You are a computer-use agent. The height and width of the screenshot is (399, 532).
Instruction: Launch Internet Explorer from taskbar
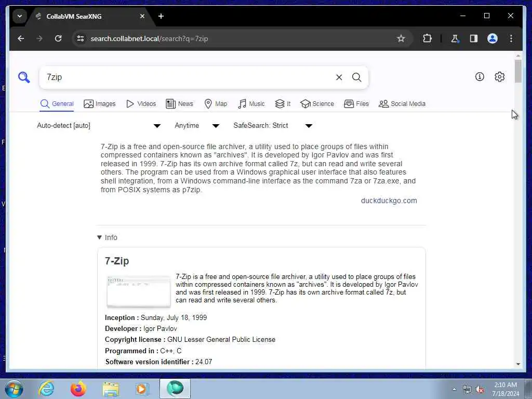click(46, 389)
